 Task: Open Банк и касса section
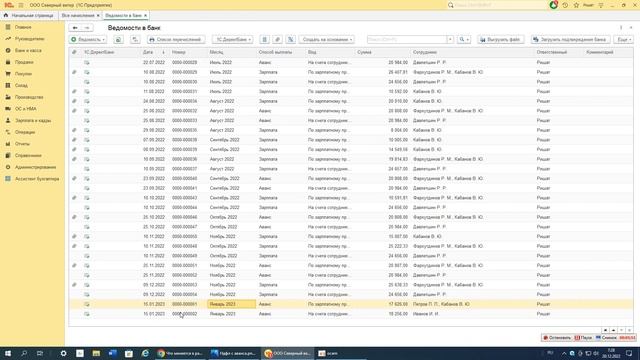[28, 51]
